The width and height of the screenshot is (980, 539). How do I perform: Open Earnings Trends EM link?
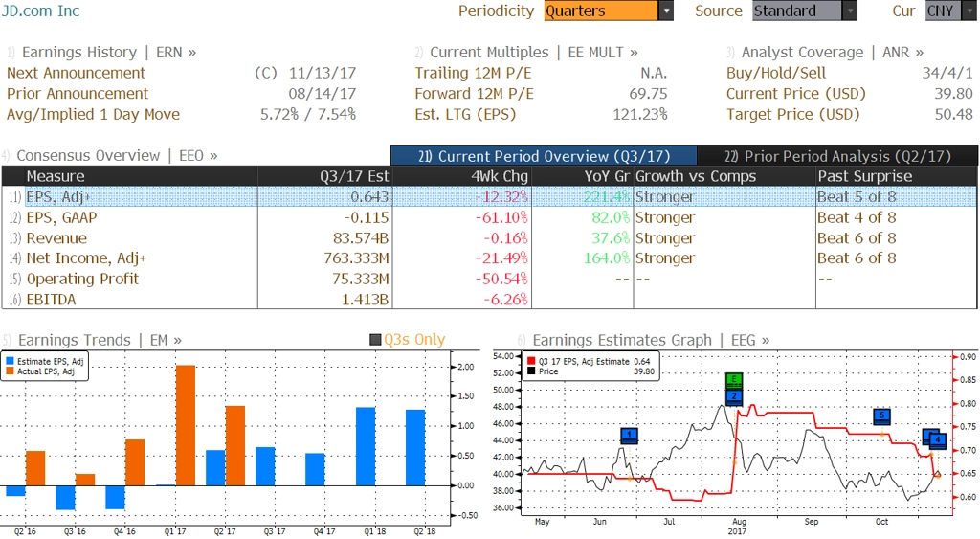100,340
